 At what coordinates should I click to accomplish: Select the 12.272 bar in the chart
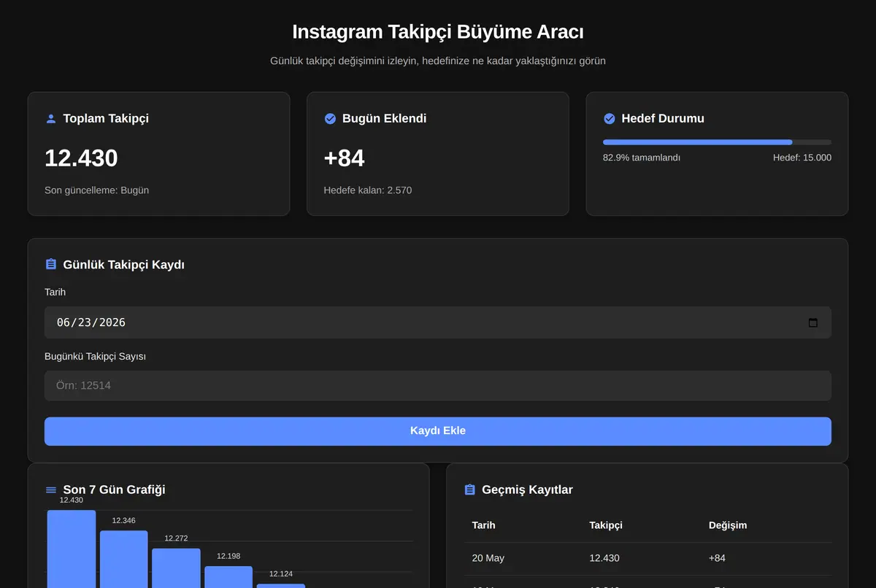[176, 568]
